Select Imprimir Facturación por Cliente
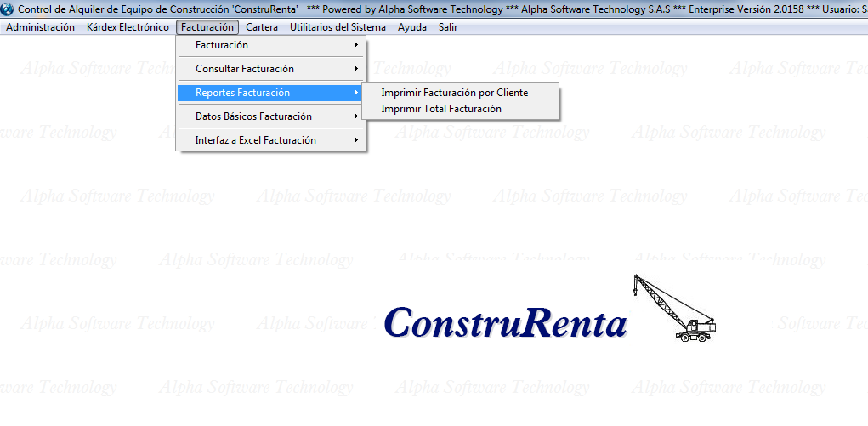868x426 pixels. [454, 93]
